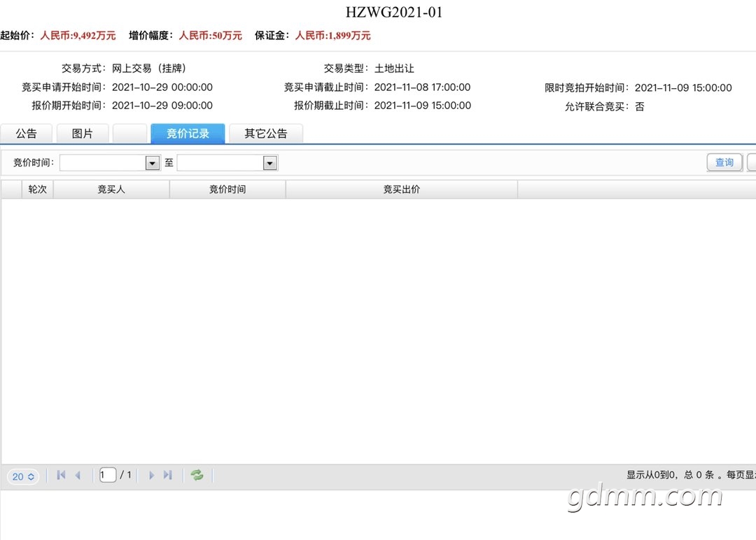Click the blank tab next to 图片
The height and width of the screenshot is (540, 756).
(129, 134)
